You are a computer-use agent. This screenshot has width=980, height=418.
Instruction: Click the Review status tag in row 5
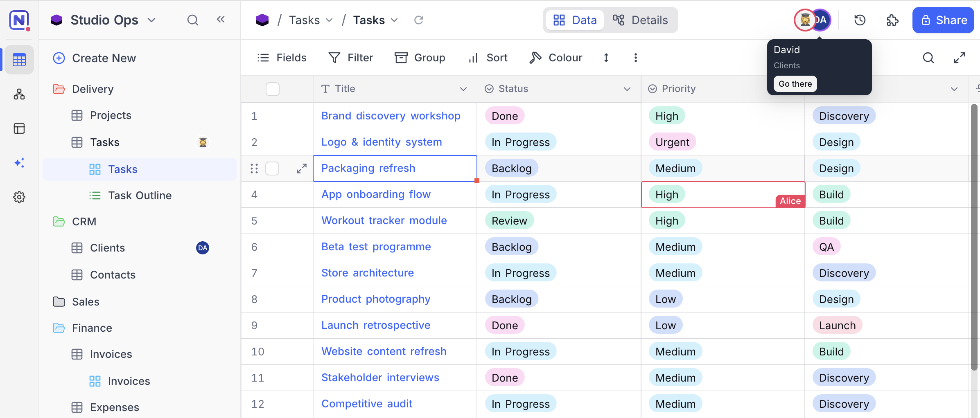click(509, 221)
